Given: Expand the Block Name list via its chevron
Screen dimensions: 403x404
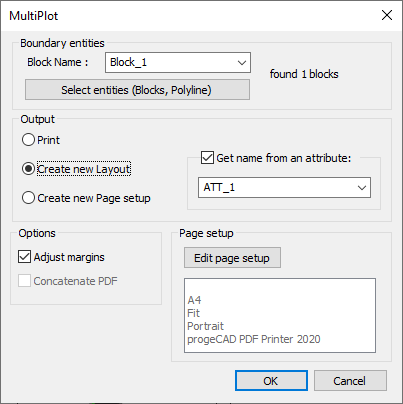Looking at the screenshot, I should coord(242,62).
